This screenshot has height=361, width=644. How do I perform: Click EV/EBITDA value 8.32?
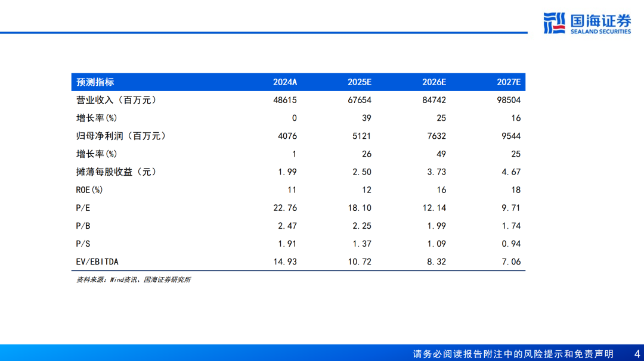pos(436,262)
